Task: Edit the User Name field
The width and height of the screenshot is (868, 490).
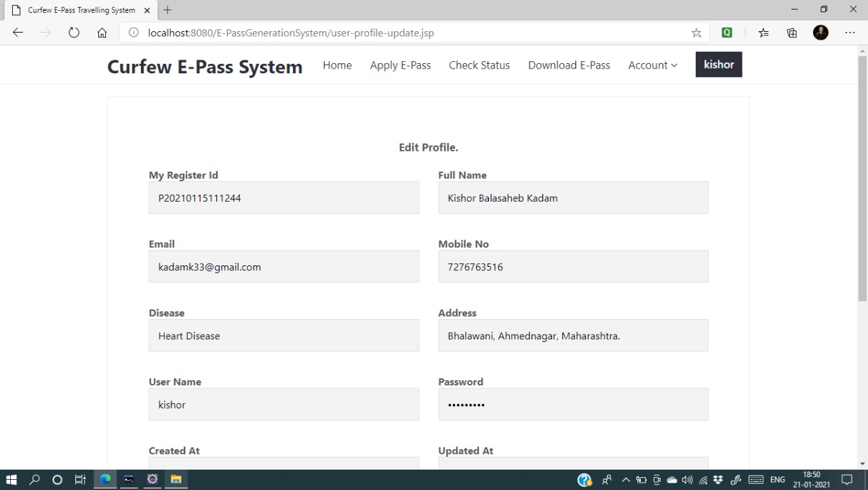Action: pyautogui.click(x=283, y=404)
